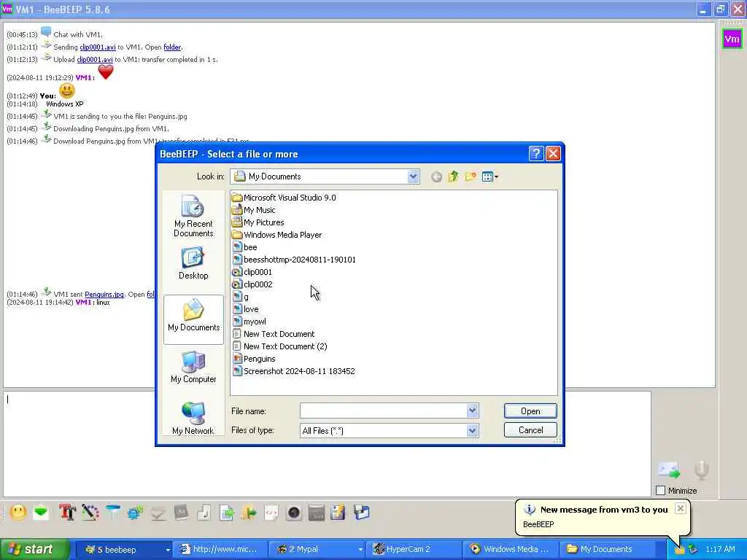Select the file named love
This screenshot has width=747, height=560.
tap(245, 309)
